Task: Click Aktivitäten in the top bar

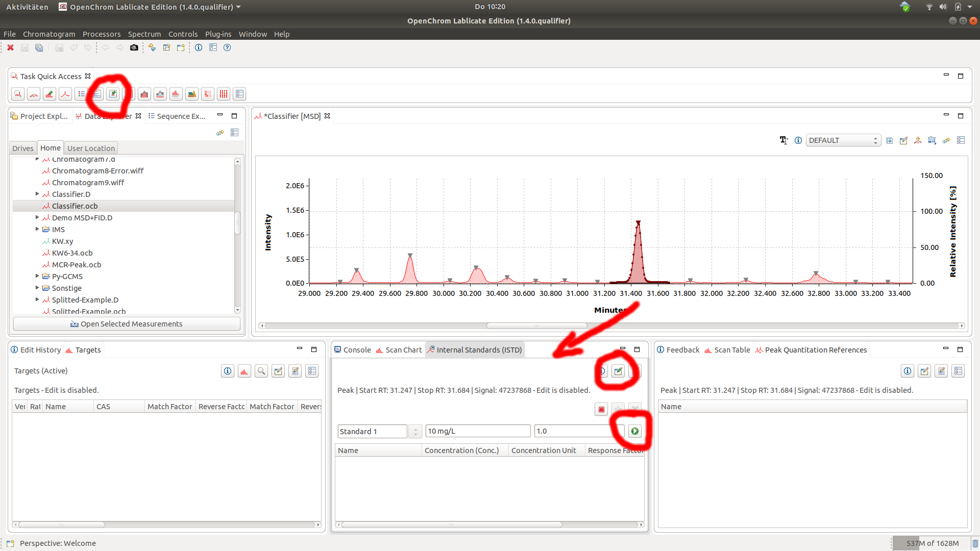Action: coord(27,7)
